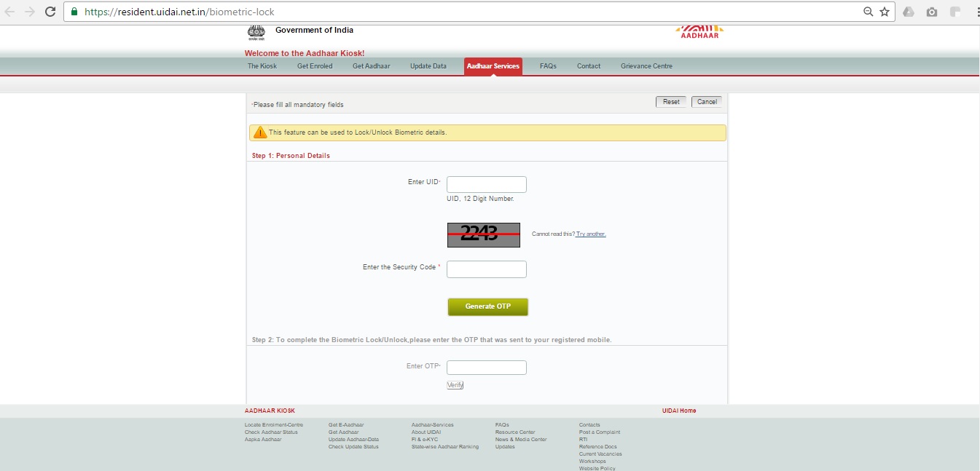Viewport: 980px width, 471px height.
Task: Open the UIDAI Home link
Action: pyautogui.click(x=679, y=411)
